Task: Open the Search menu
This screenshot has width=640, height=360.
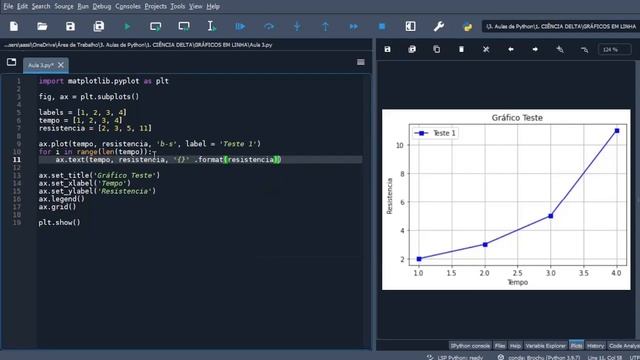Action: point(41,6)
